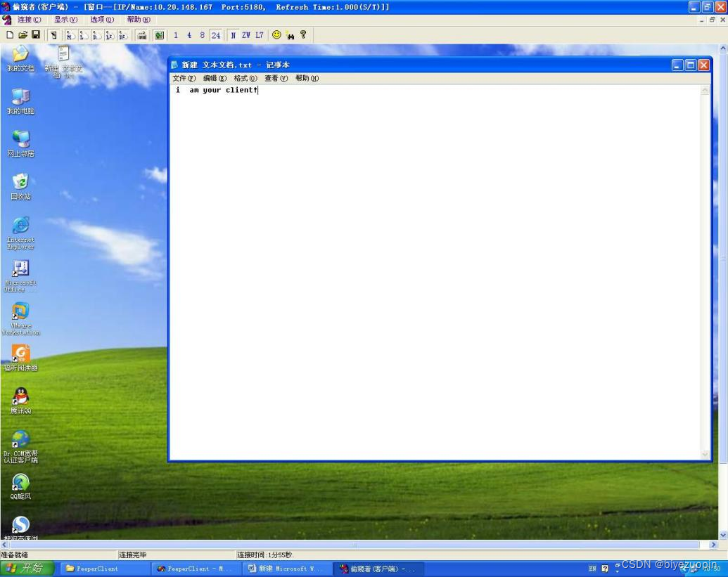Select the Microsoft Office desktop shortcut

point(20,276)
